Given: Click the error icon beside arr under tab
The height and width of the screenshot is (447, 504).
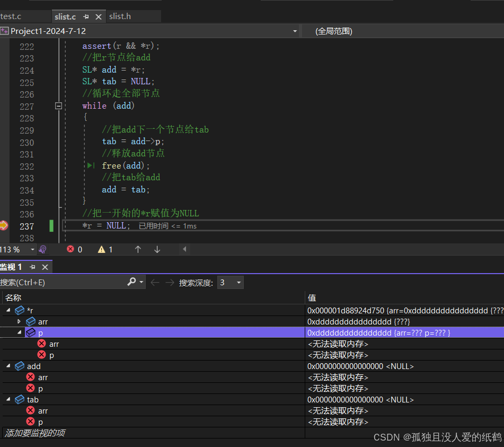Looking at the screenshot, I should 31,410.
